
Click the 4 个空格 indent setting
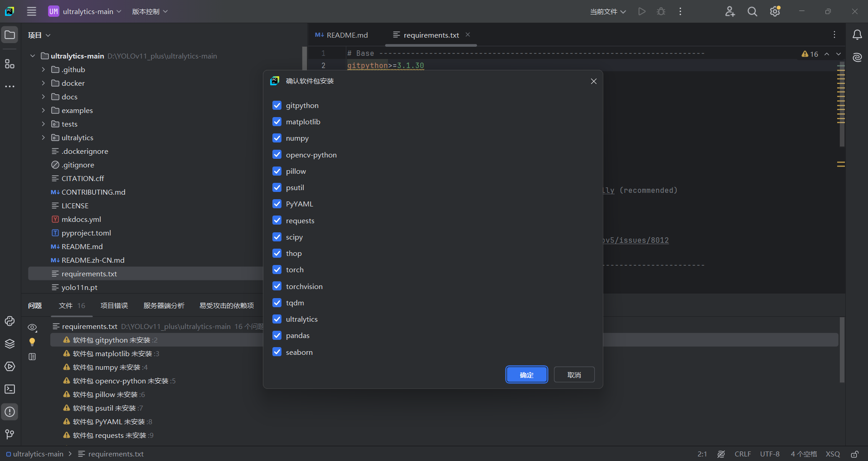pos(804,454)
